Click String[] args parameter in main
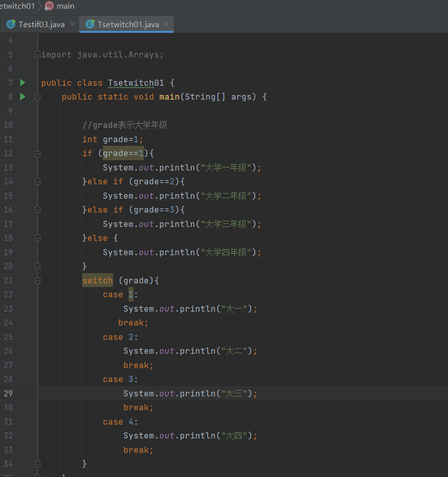This screenshot has height=477, width=448. (218, 97)
